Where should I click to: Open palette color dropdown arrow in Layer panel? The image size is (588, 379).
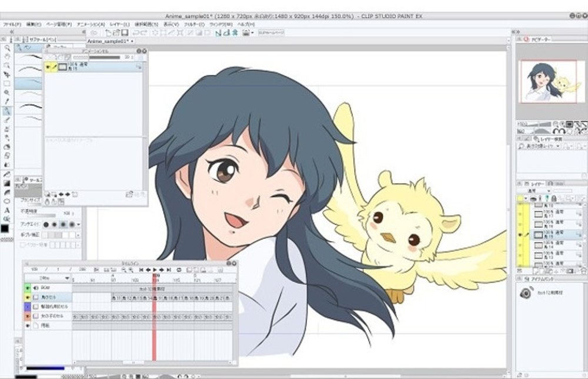pyautogui.click(x=526, y=198)
